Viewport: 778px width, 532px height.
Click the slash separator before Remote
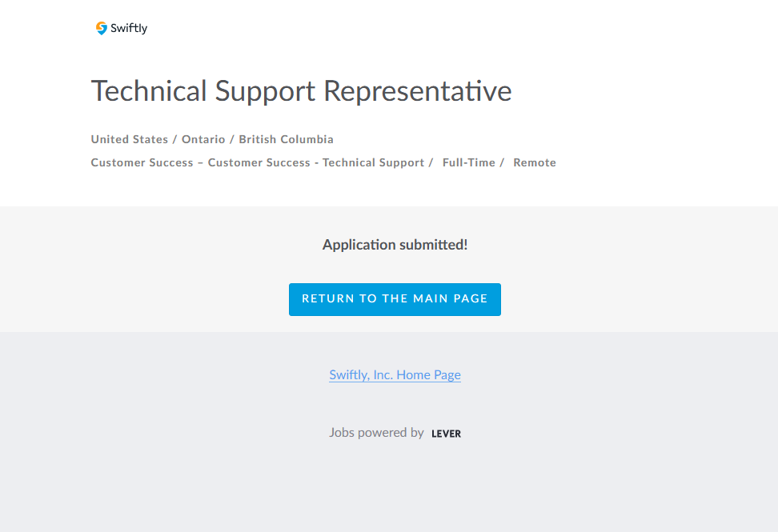point(502,162)
